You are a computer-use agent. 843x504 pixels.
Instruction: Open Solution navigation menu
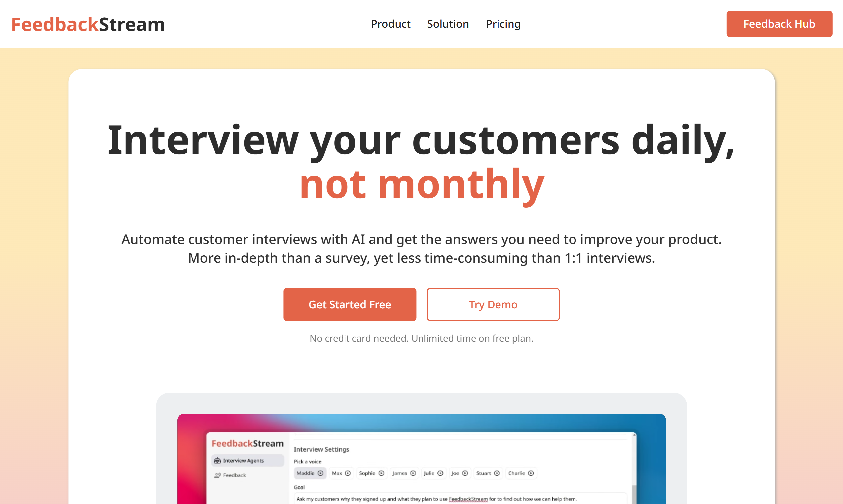coord(448,24)
